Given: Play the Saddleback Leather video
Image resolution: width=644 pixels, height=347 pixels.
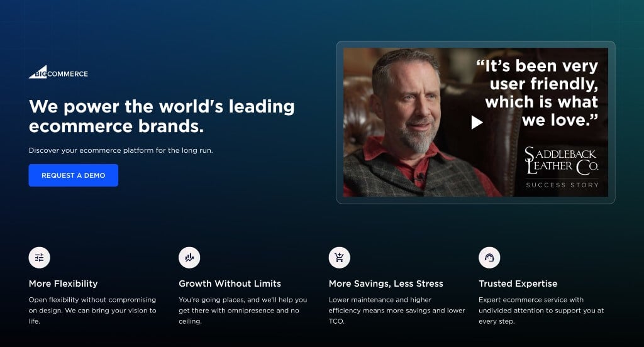Looking at the screenshot, I should tap(477, 122).
